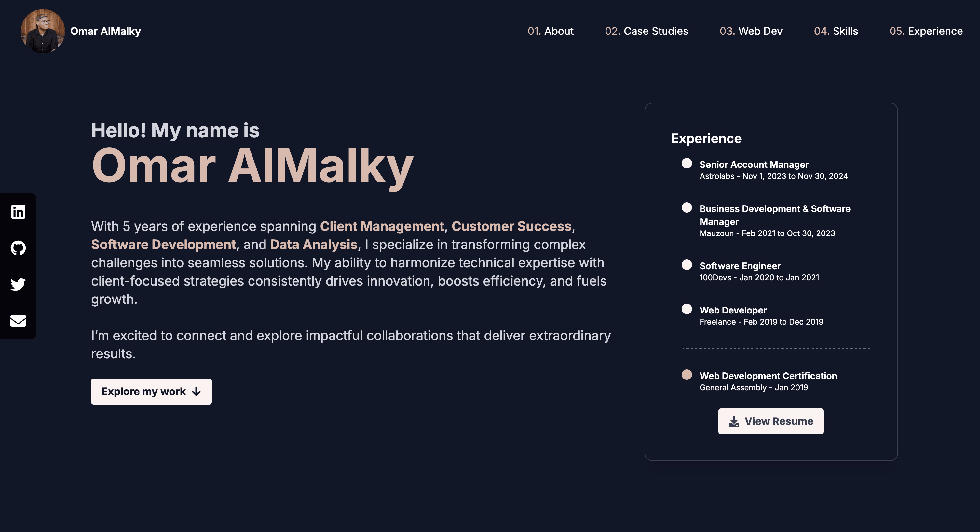The image size is (980, 532).
Task: Click the Omar AlMalky header name link
Action: coord(105,31)
